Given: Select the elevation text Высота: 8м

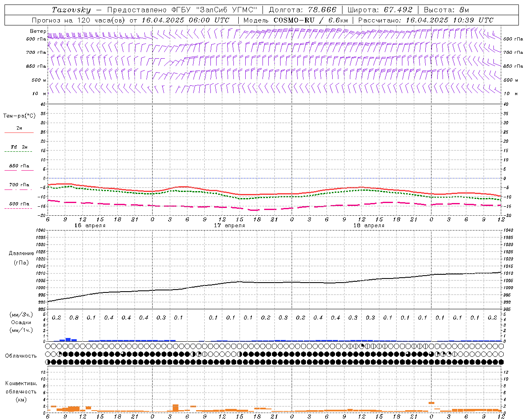Looking at the screenshot, I should tap(446, 10).
